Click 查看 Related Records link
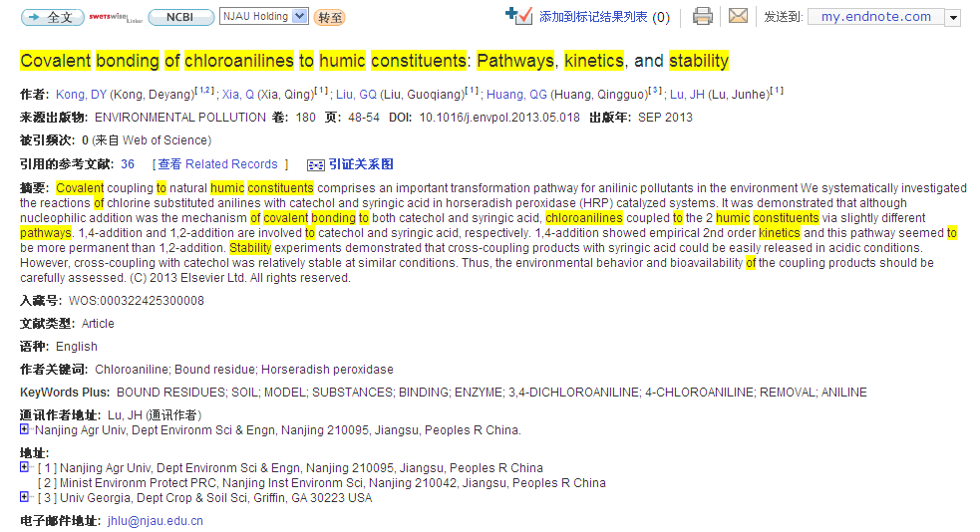980x532 pixels. (x=219, y=164)
